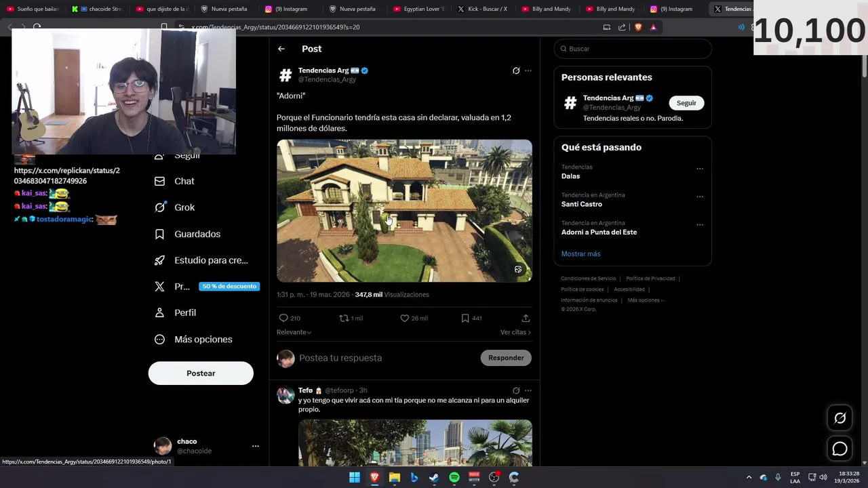Viewport: 868px width, 488px height.
Task: Follow Tendencias Arg with Seguir button
Action: 686,103
